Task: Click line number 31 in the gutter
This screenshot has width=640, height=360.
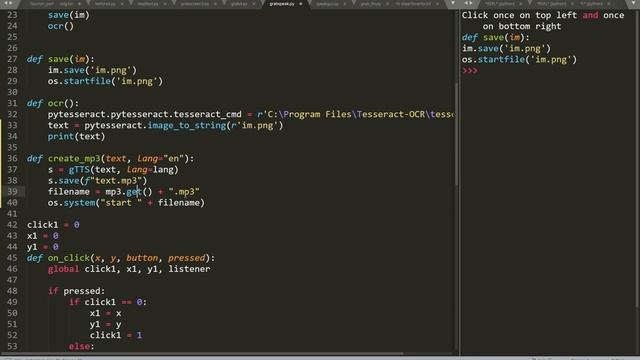Action: pyautogui.click(x=13, y=103)
